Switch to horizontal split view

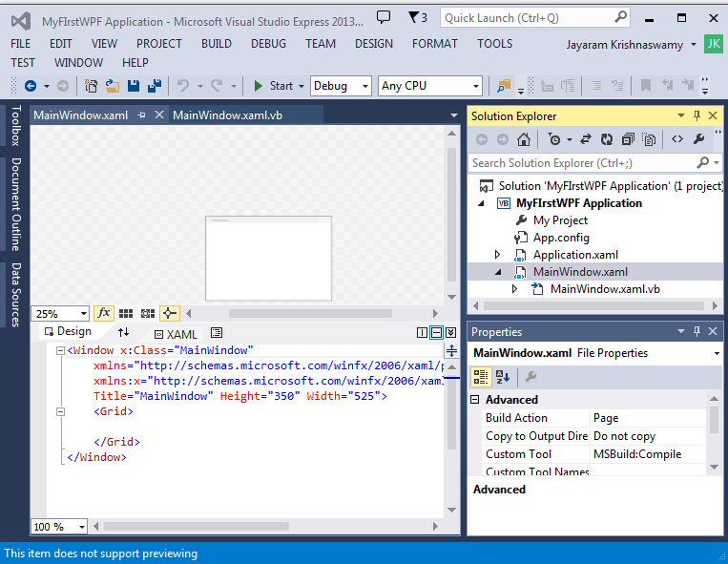point(436,332)
